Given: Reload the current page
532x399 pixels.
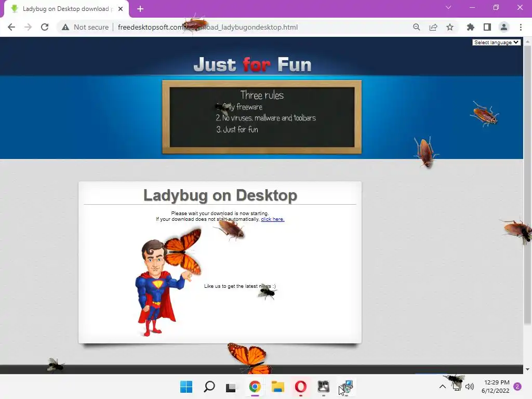Looking at the screenshot, I should [45, 27].
